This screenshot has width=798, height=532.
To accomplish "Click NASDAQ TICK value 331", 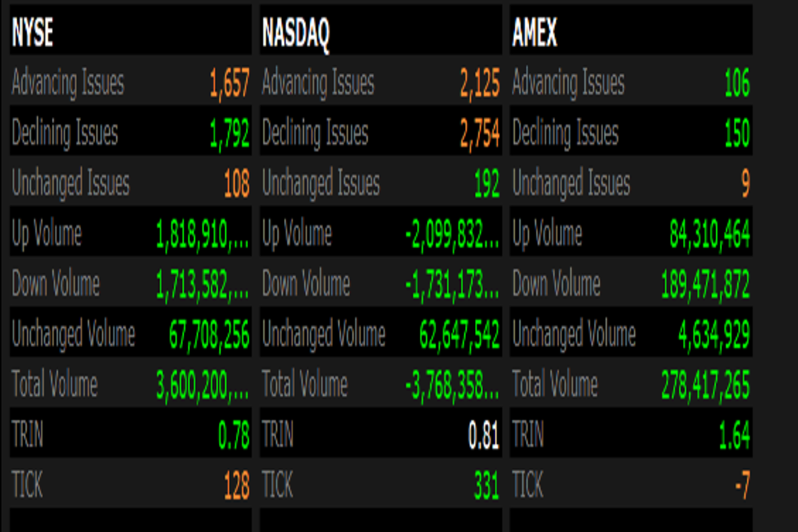I will tap(486, 486).
